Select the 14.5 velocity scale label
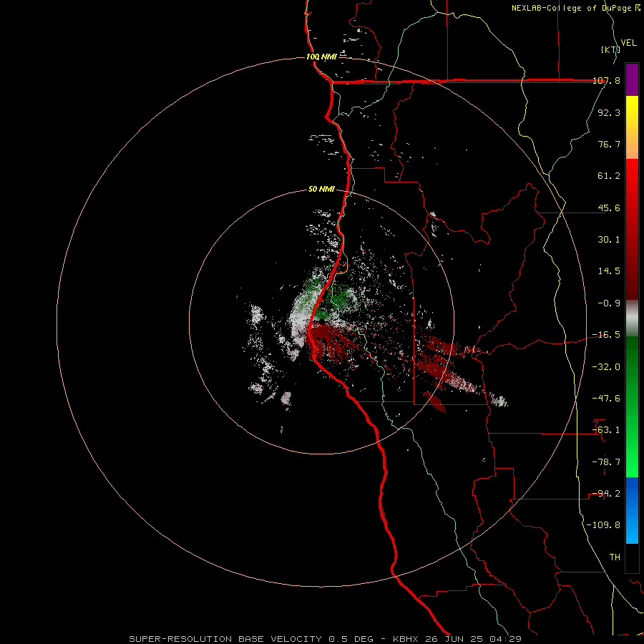 (x=609, y=271)
